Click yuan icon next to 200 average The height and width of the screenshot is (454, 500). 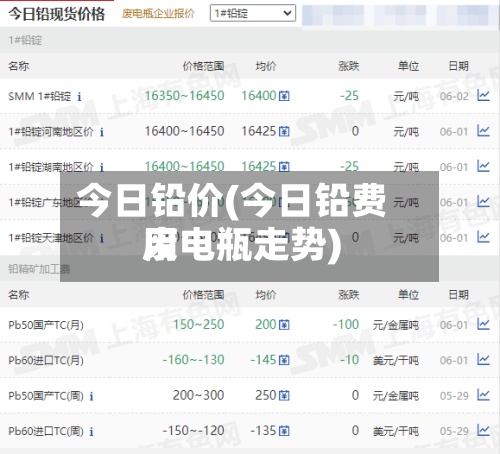(x=284, y=325)
